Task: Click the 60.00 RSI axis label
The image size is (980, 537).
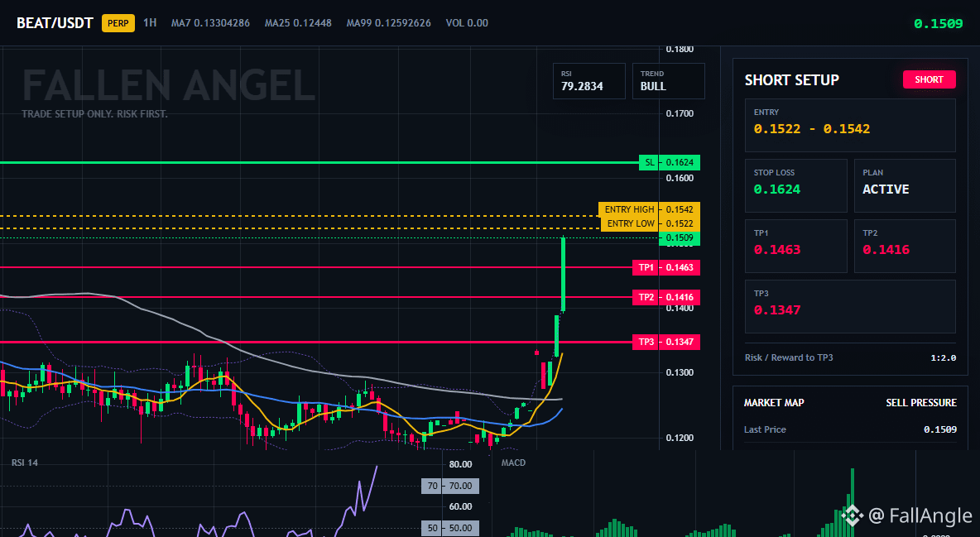Action: 460,507
